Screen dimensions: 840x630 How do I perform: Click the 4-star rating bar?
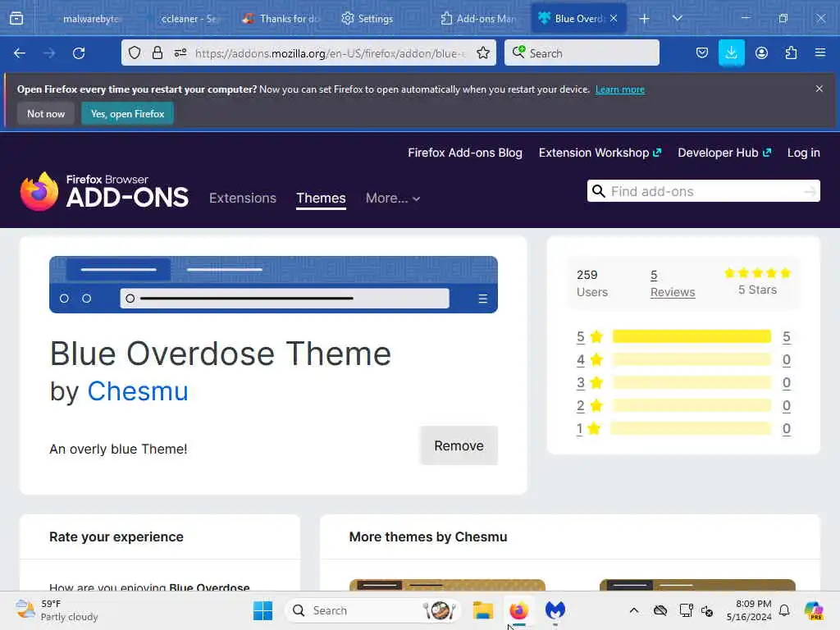pyautogui.click(x=692, y=359)
